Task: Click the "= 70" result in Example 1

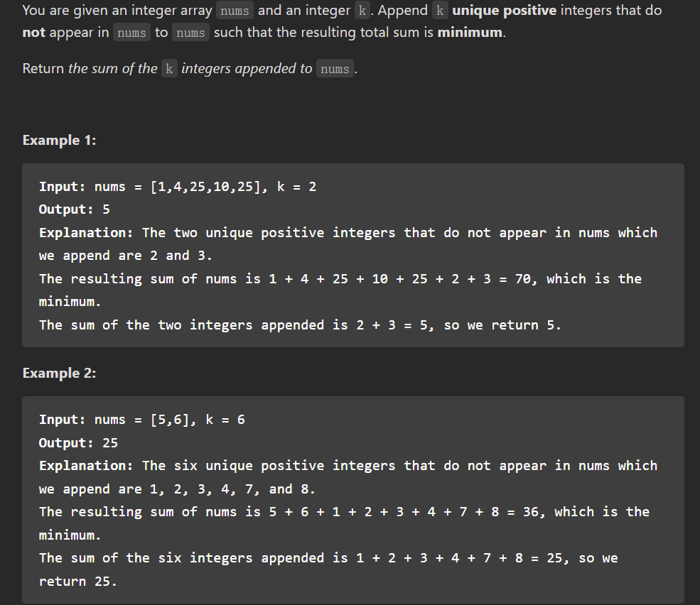Action: click(x=517, y=279)
